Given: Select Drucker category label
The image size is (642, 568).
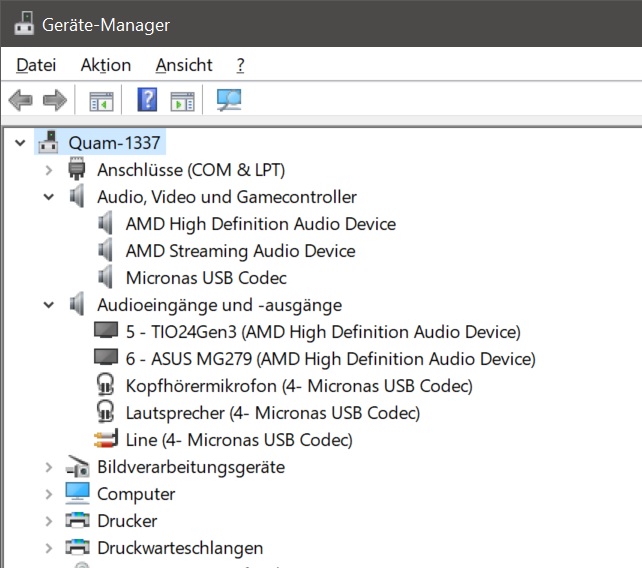Looking at the screenshot, I should [127, 521].
